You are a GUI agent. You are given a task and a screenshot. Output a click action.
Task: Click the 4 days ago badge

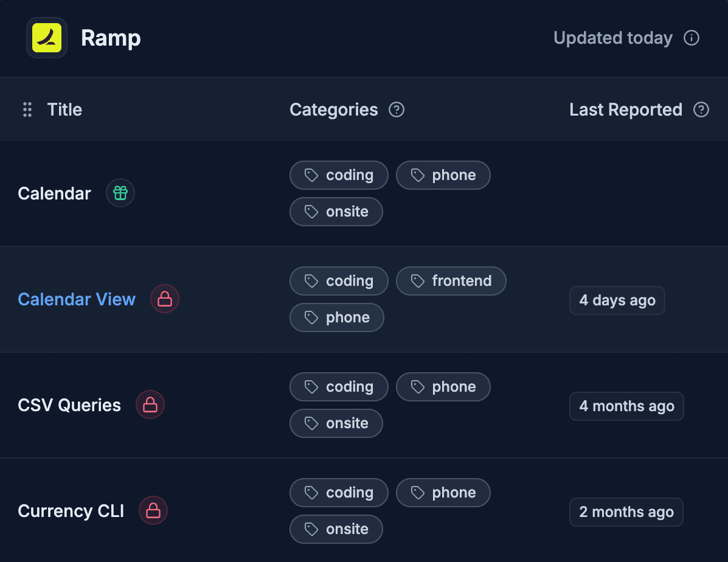[x=617, y=300]
